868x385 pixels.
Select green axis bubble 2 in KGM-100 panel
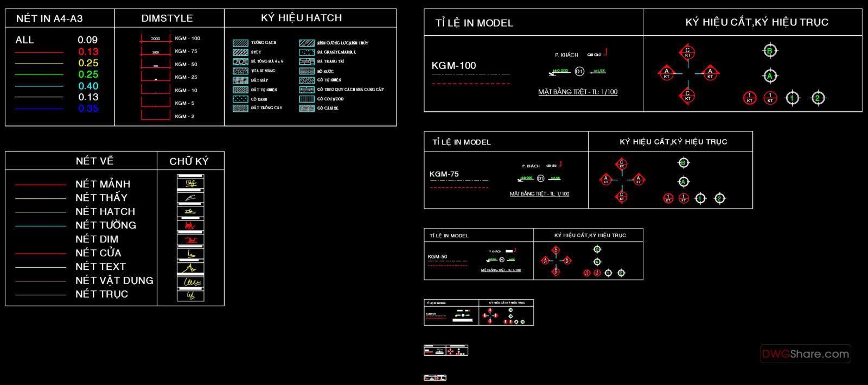tap(818, 98)
